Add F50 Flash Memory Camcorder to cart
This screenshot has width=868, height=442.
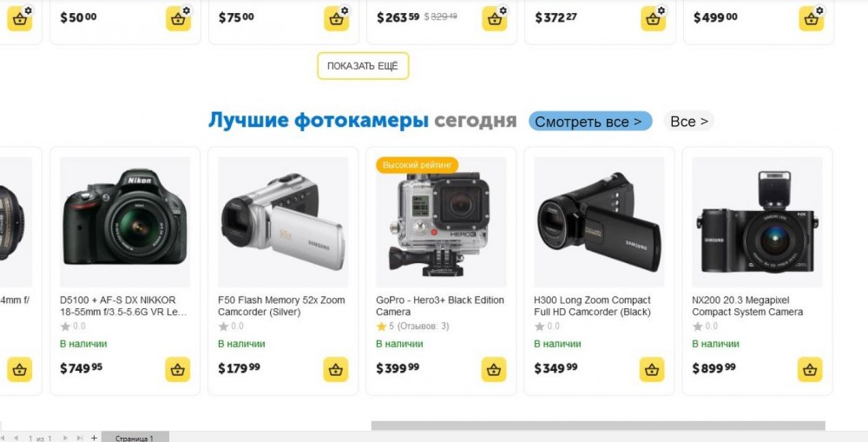[x=336, y=369]
